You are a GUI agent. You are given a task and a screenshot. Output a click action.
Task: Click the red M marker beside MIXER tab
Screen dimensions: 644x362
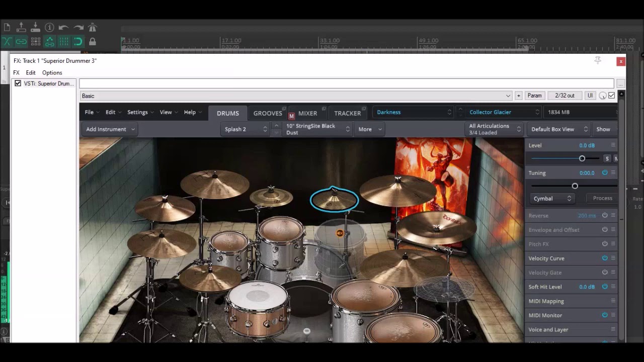[x=291, y=116]
